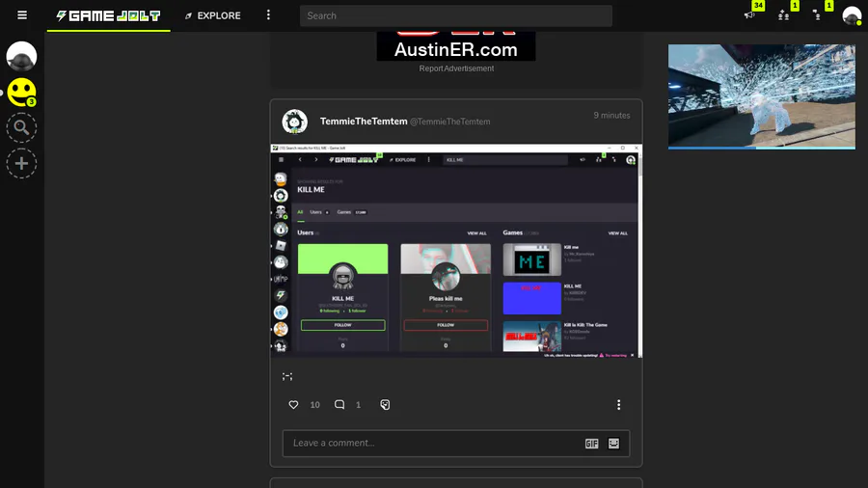
Task: Discover communities via magnifier sidebar icon
Action: click(21, 128)
